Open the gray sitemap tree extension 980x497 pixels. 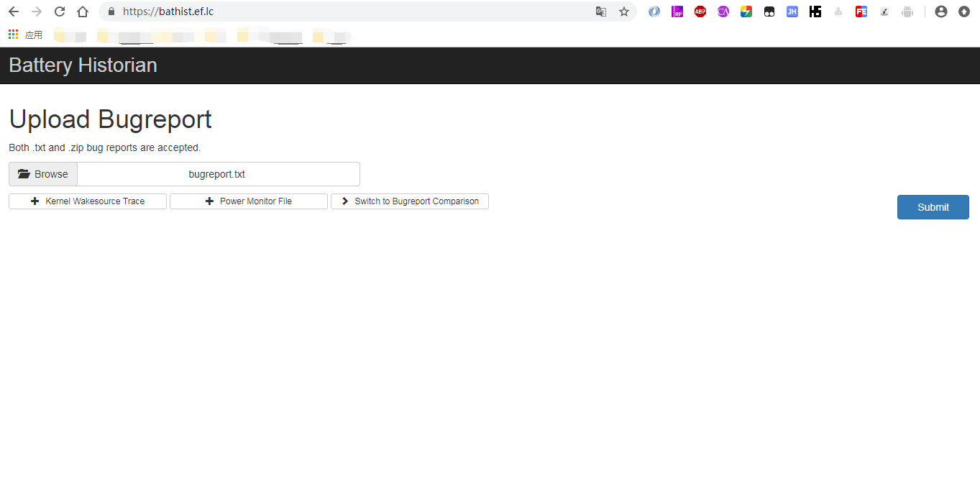pos(838,12)
